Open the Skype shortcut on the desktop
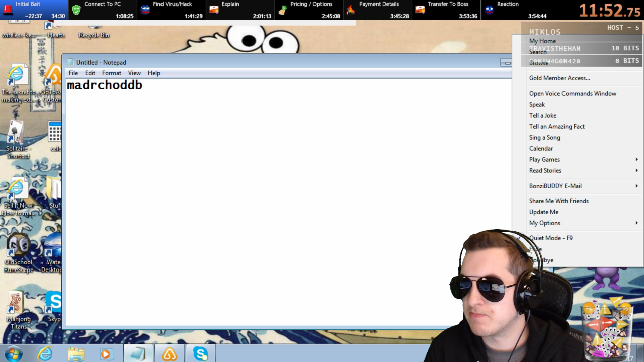The width and height of the screenshot is (644, 362). coord(53,307)
